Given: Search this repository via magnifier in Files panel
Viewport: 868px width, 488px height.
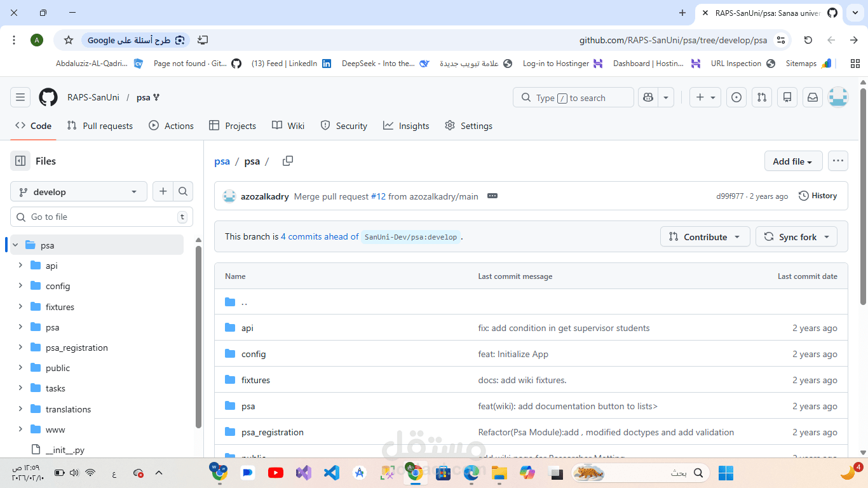Looking at the screenshot, I should point(183,191).
